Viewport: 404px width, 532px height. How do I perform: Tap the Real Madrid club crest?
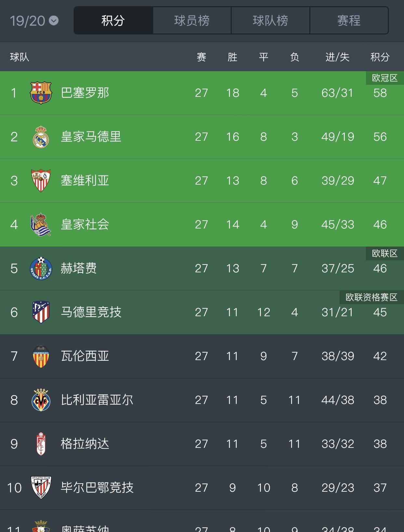(41, 137)
